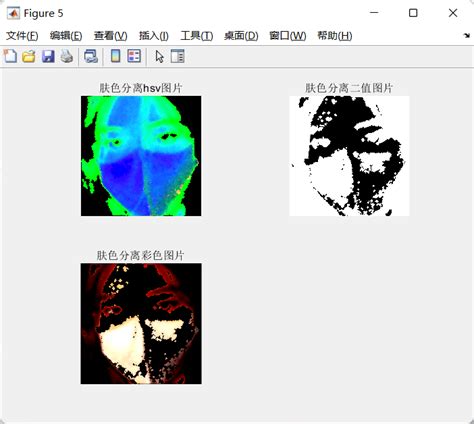The image size is (474, 424).
Task: Click the color skin separation image
Action: click(x=141, y=324)
